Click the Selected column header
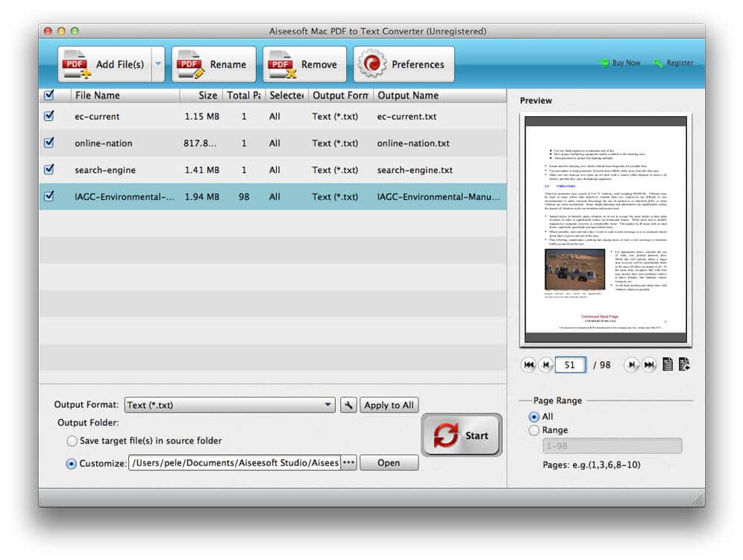This screenshot has height=560, width=743. click(x=287, y=95)
